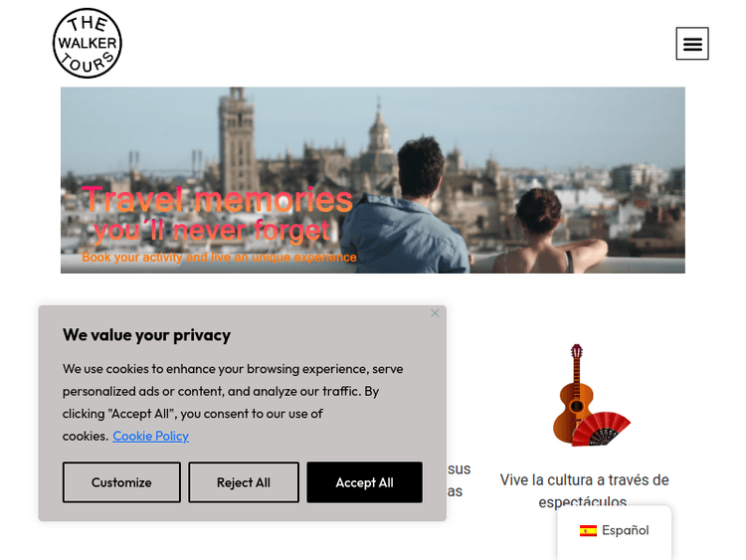Click the 'Travel memories' banner headline
The width and height of the screenshot is (746, 560).
(218, 199)
